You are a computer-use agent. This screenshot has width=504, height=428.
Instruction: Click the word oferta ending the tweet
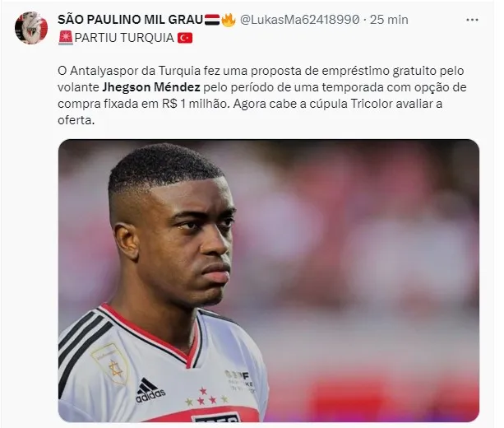[76, 120]
